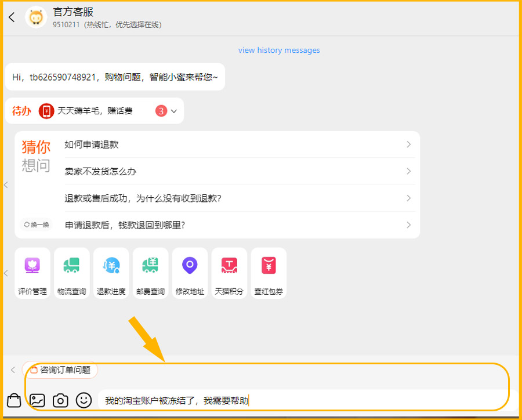Open the emoji smiley picker

[x=85, y=400]
